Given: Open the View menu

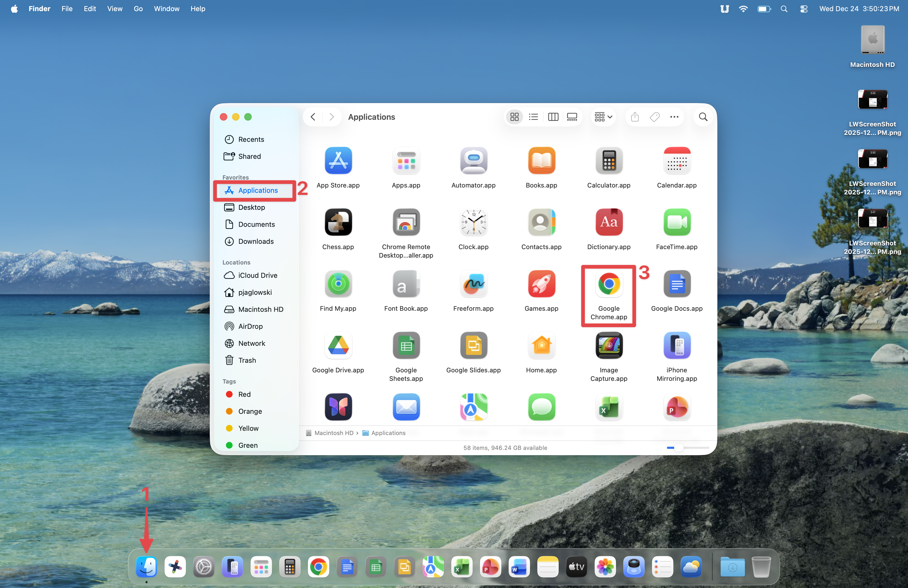Looking at the screenshot, I should [114, 9].
